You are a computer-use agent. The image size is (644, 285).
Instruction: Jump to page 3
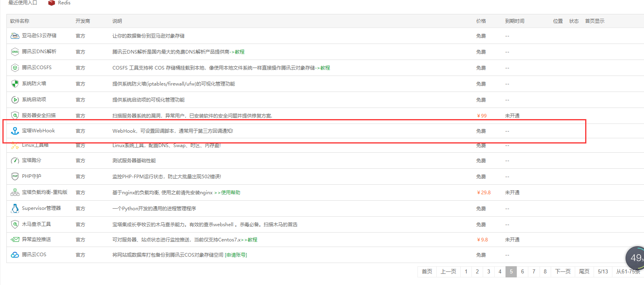pos(488,271)
